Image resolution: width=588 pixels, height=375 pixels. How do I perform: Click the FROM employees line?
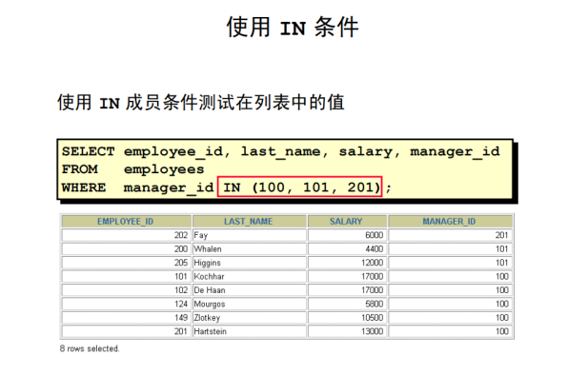click(132, 169)
